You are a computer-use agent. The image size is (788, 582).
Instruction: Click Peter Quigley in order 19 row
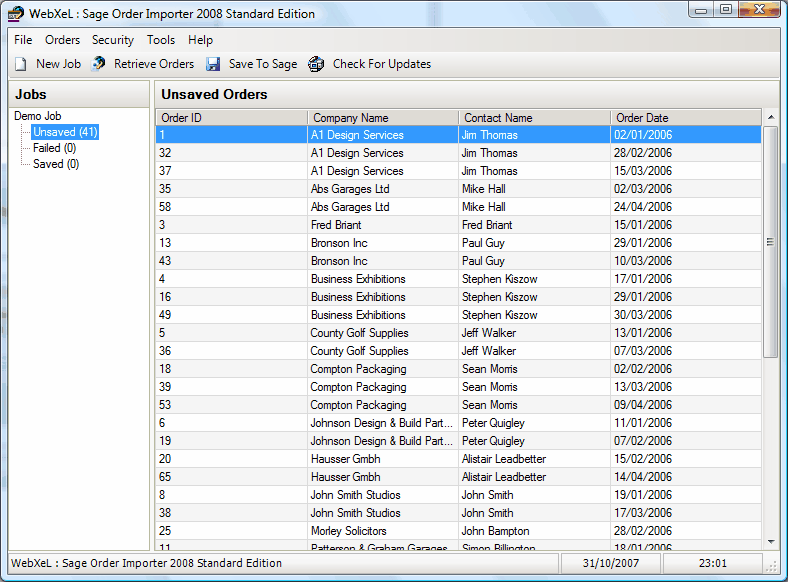click(x=493, y=441)
